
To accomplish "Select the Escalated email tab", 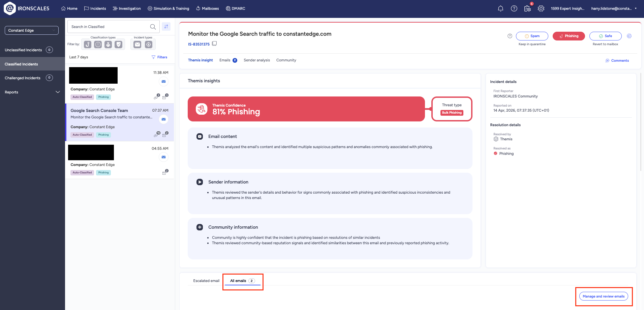I will click(206, 281).
